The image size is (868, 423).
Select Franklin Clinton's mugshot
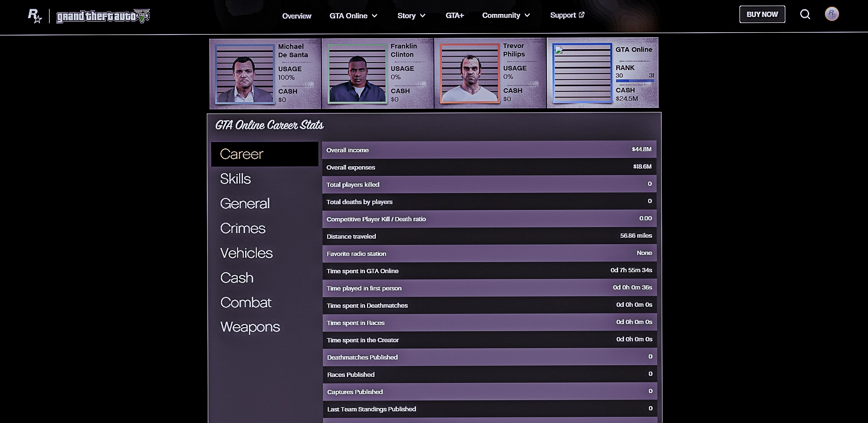click(357, 73)
